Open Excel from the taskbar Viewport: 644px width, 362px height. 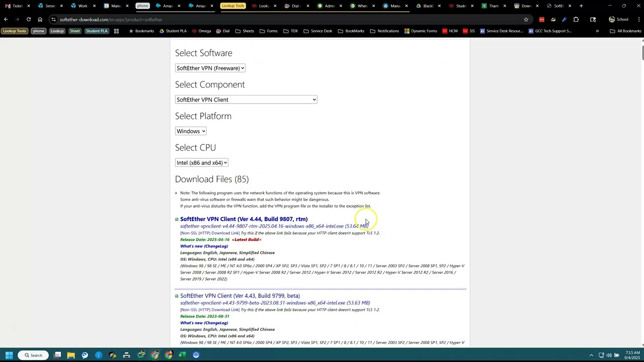coord(182,355)
